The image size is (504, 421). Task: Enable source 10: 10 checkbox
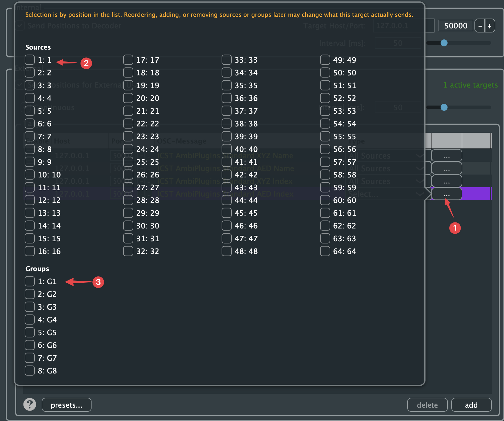coord(30,175)
